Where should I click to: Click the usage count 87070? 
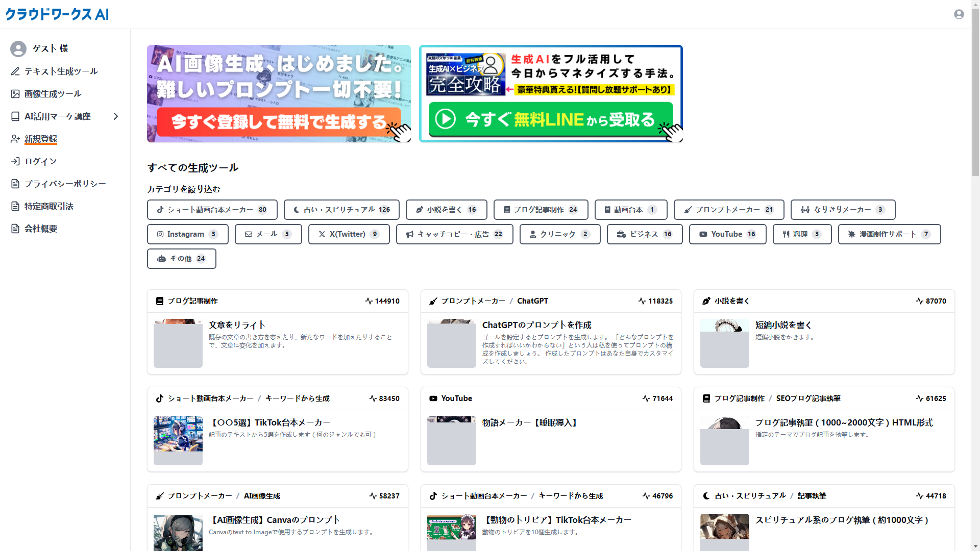[936, 301]
